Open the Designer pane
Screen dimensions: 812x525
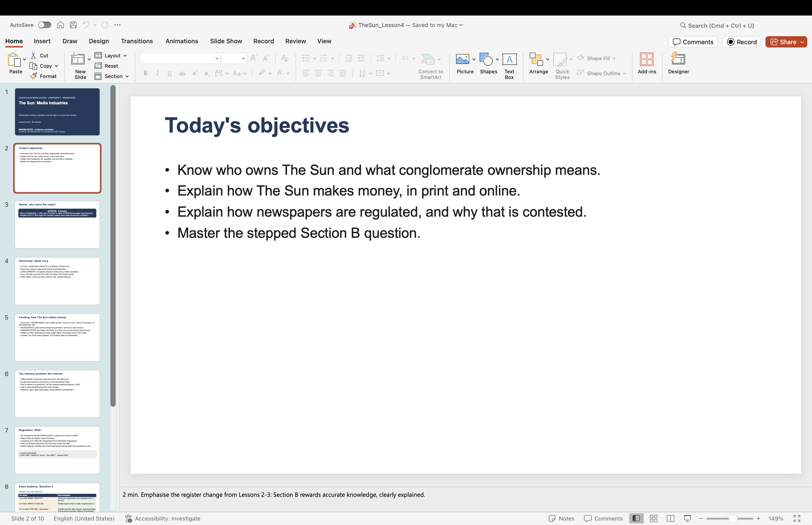click(x=678, y=63)
